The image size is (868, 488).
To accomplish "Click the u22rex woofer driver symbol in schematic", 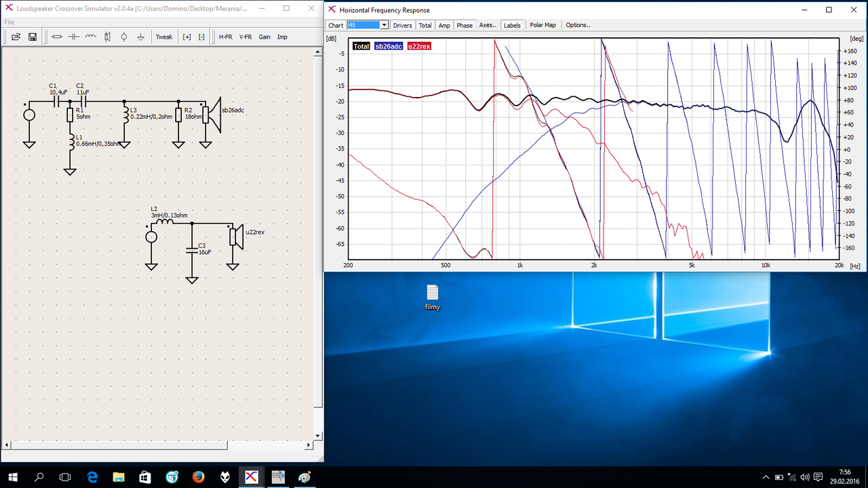I will [235, 237].
